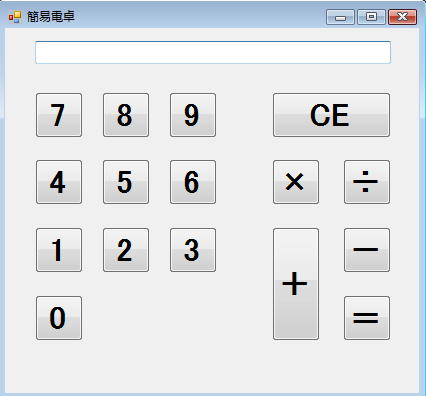Image resolution: width=426 pixels, height=396 pixels.
Task: Clear the entry with CE button
Action: (x=331, y=115)
